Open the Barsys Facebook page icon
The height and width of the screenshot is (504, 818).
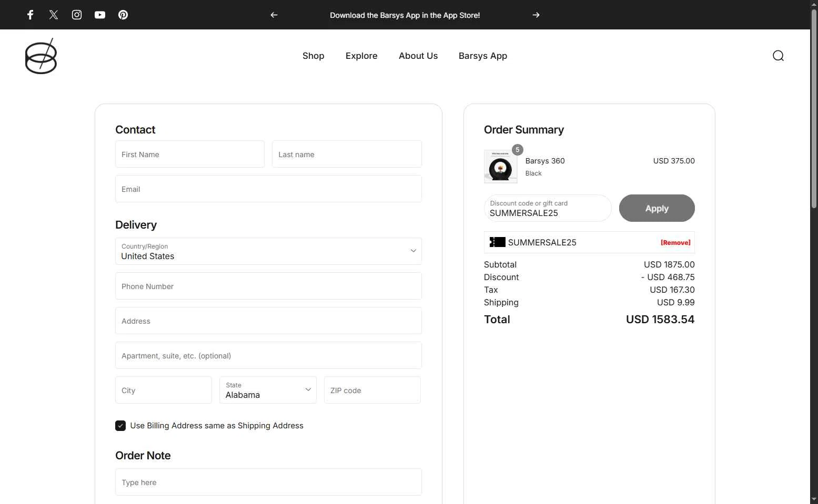[x=31, y=15]
